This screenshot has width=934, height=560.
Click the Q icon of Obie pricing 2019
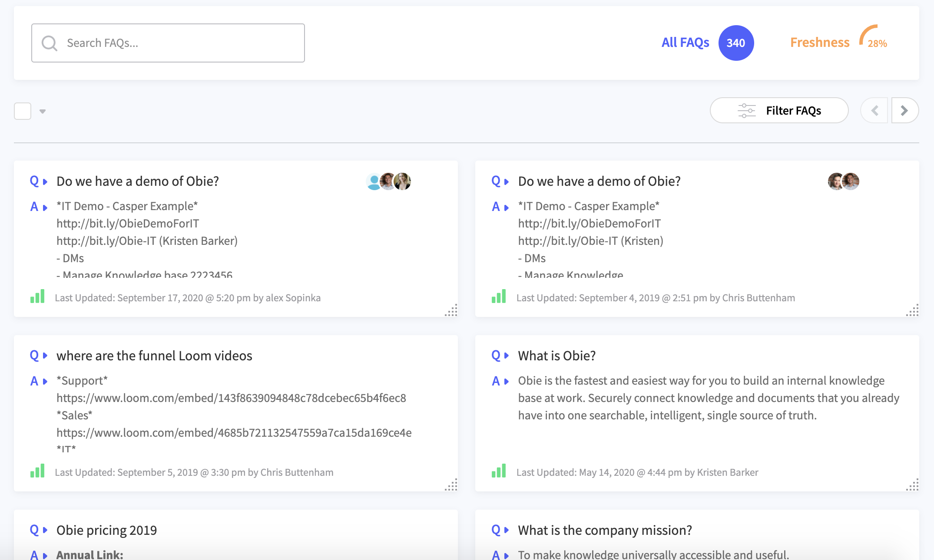coord(34,530)
